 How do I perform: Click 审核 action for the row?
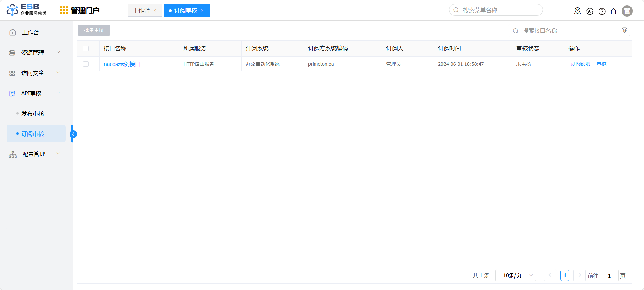[x=601, y=64]
